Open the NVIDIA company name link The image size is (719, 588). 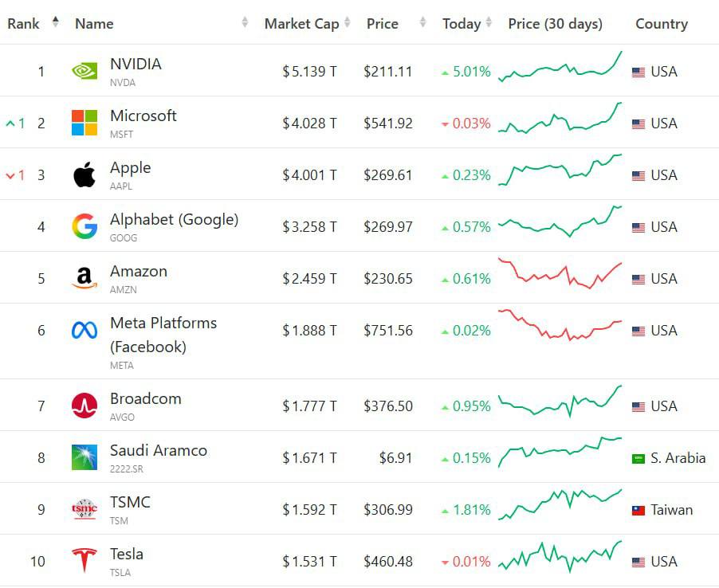tap(136, 65)
